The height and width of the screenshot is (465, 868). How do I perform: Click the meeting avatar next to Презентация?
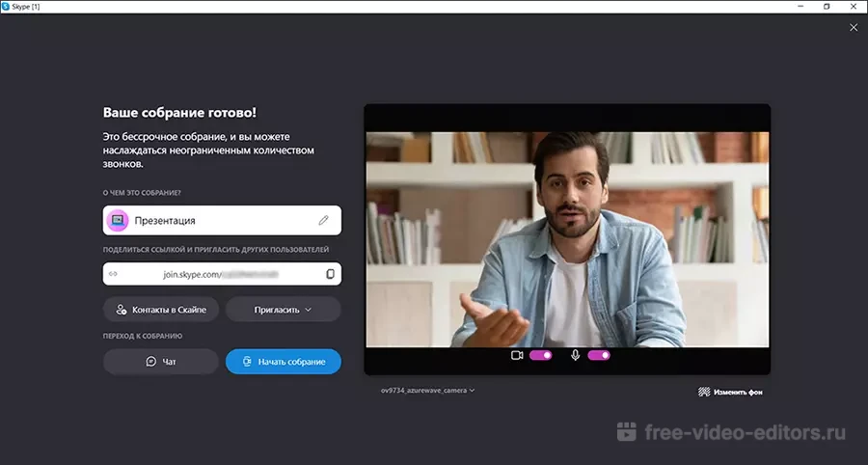click(118, 221)
